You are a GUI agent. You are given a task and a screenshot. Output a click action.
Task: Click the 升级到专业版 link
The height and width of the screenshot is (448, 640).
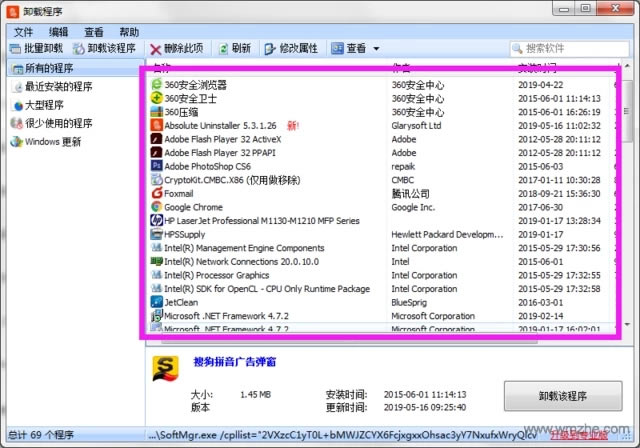pyautogui.click(x=578, y=435)
